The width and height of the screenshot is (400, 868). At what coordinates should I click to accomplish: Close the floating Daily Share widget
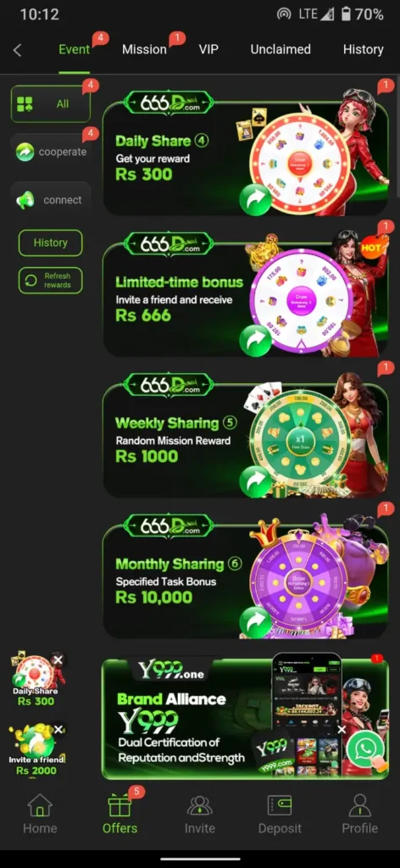pyautogui.click(x=58, y=659)
